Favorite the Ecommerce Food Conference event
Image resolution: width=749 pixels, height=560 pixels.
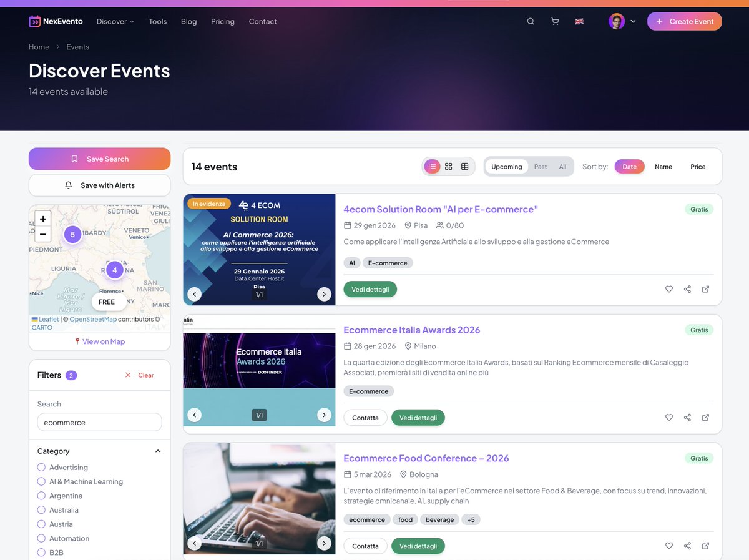click(x=669, y=546)
